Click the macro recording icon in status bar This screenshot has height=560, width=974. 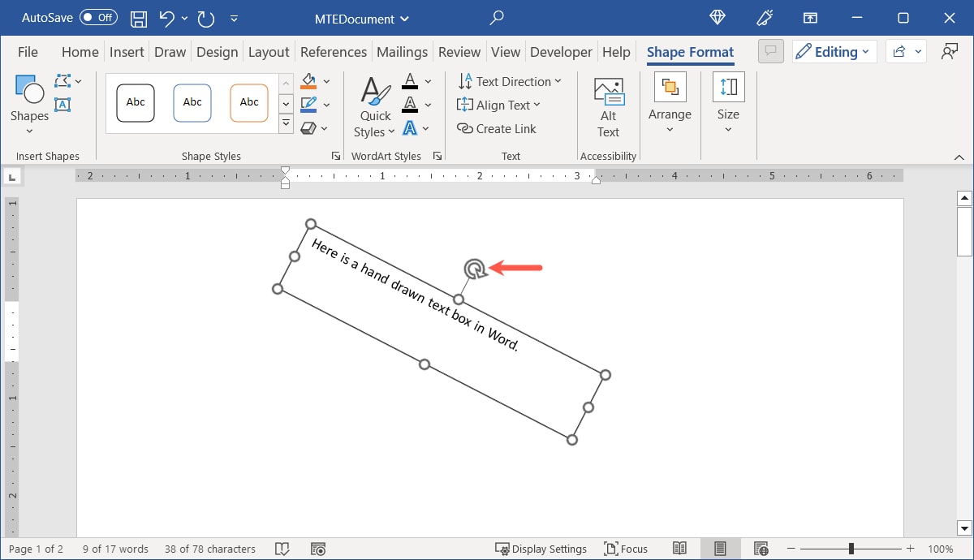[318, 548]
